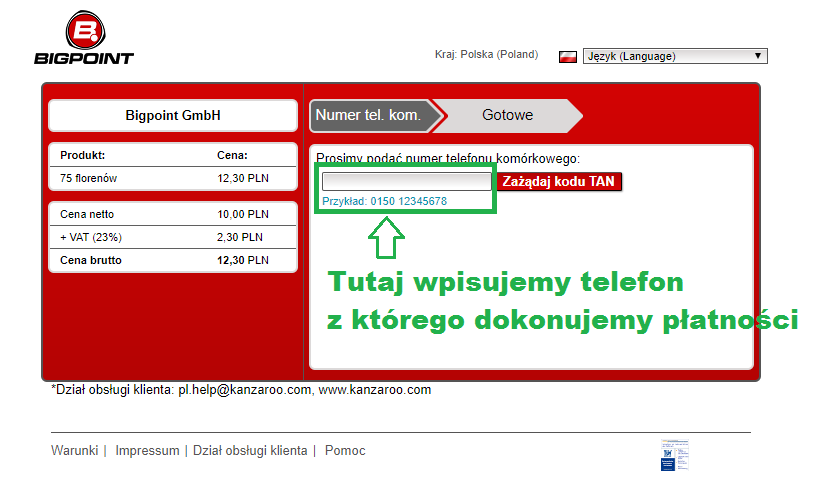Click the + VAT (23%) label
The width and height of the screenshot is (825, 494).
tap(91, 237)
